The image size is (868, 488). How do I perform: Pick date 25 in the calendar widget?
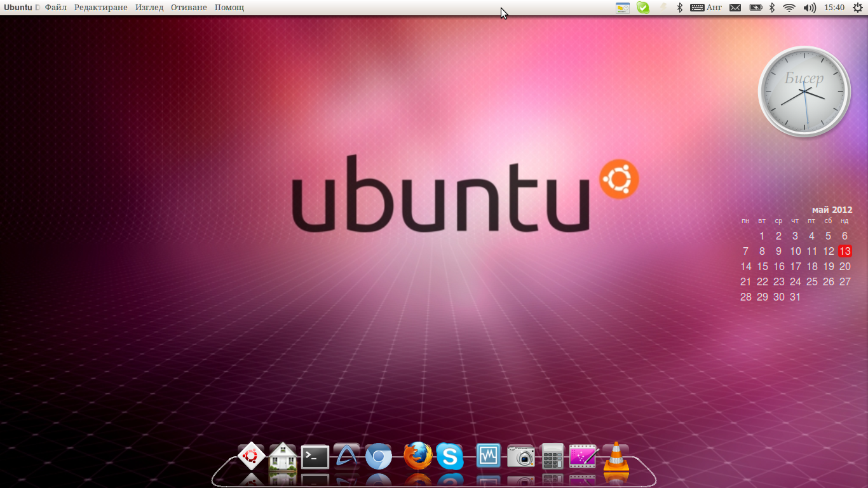coord(811,281)
